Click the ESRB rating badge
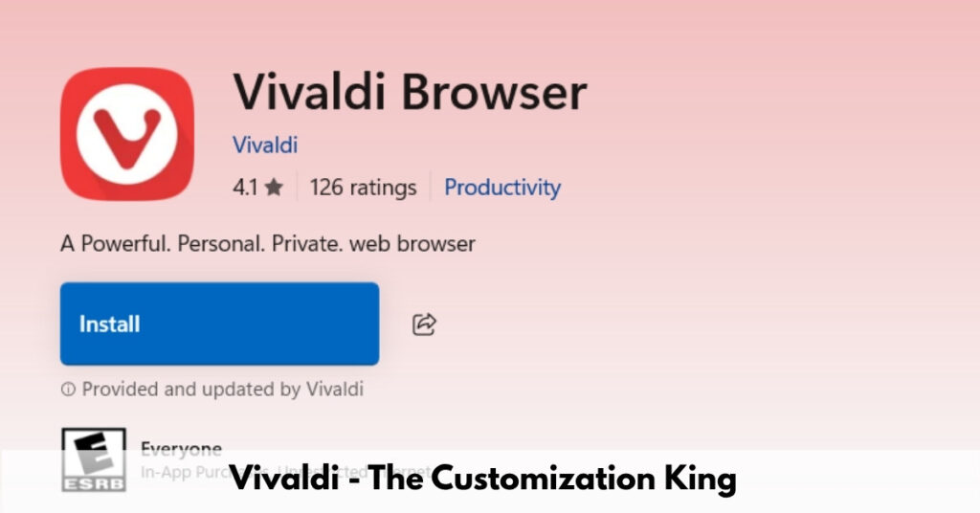This screenshot has height=513, width=980. pos(94,459)
